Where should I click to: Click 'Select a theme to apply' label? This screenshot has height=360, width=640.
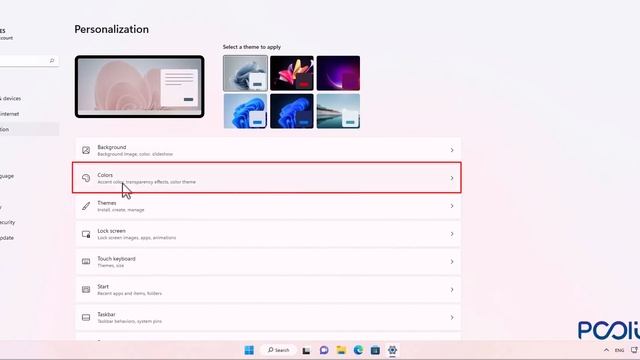pos(252,47)
